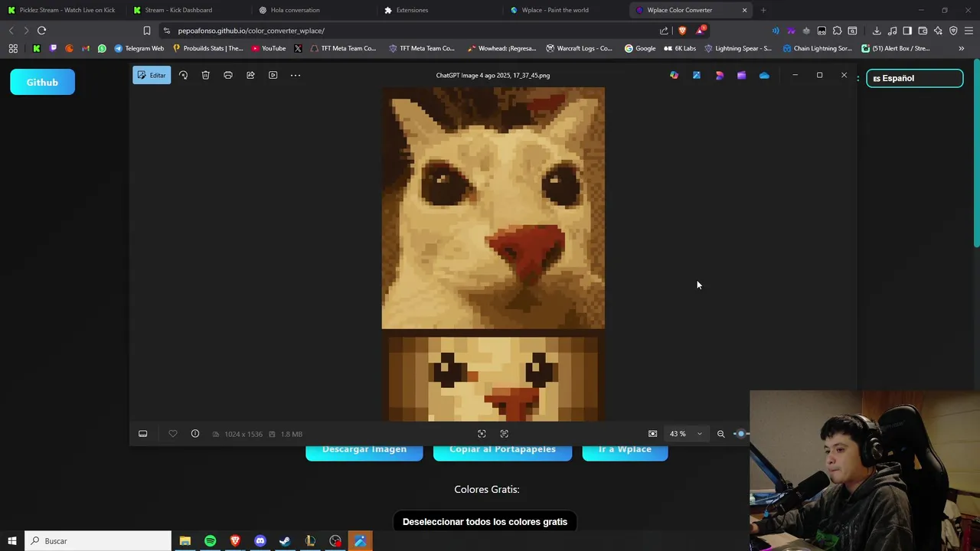Image resolution: width=980 pixels, height=551 pixels.
Task: Click the page vertical scrollbar
Action: [x=976, y=153]
